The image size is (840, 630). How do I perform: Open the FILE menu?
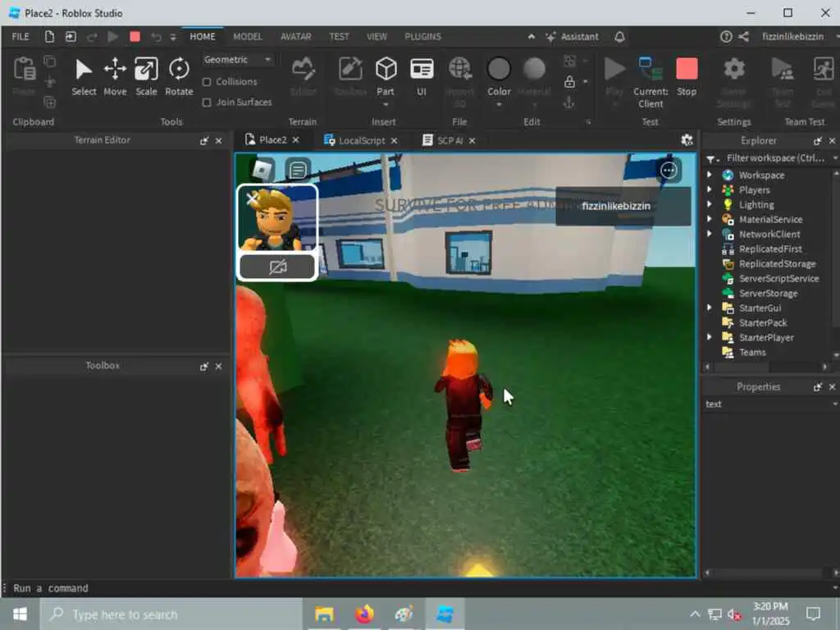coord(21,36)
